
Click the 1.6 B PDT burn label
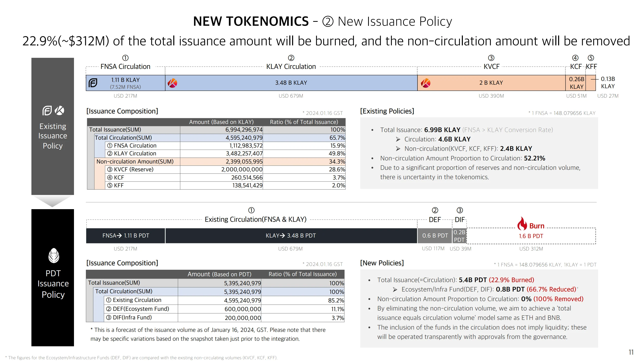(x=531, y=236)
